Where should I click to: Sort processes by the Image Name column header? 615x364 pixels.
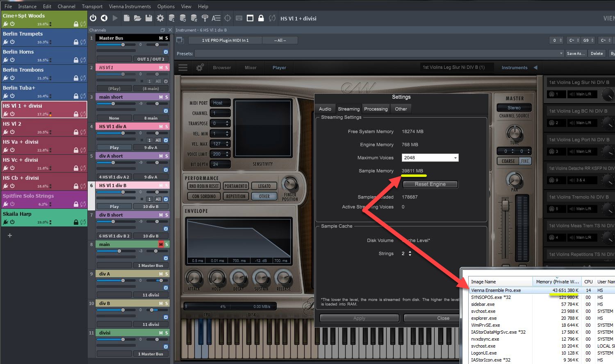click(x=501, y=282)
